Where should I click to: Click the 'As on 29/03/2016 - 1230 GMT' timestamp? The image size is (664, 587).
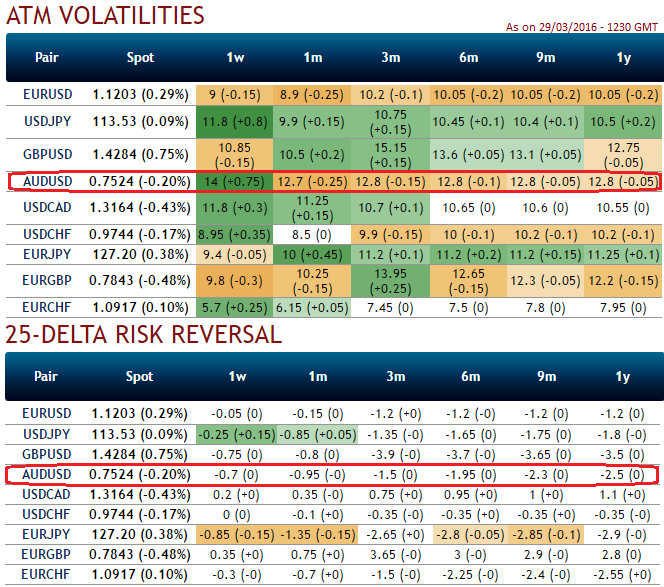582,27
